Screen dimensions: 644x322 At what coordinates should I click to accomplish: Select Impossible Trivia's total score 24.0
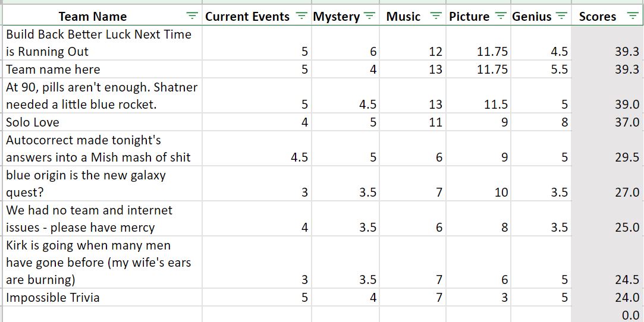608,297
